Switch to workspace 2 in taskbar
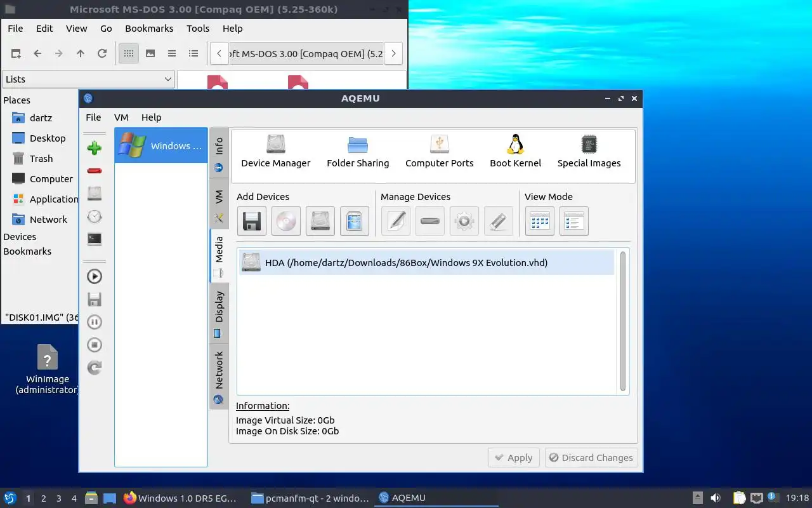Screen dimensions: 812x508 (43, 498)
